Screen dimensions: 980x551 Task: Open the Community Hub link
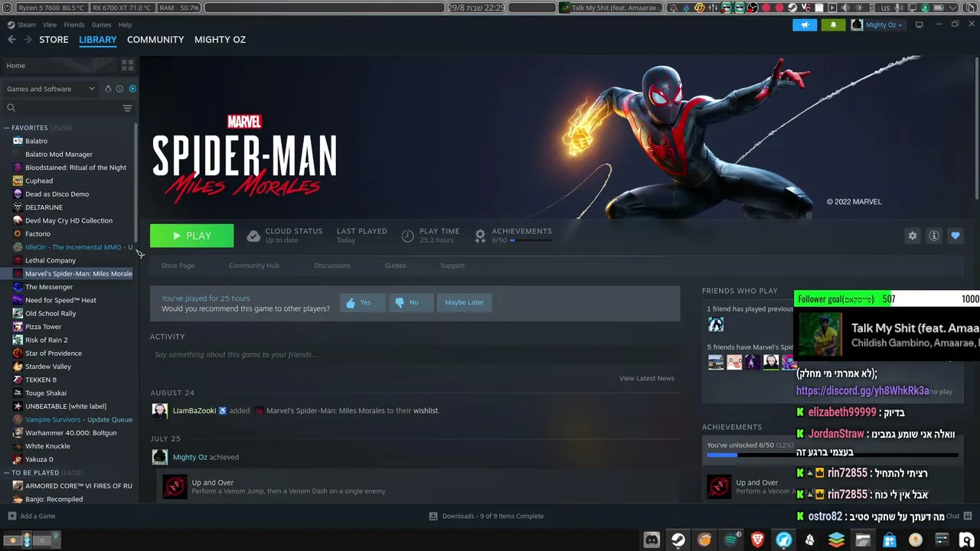254,266
